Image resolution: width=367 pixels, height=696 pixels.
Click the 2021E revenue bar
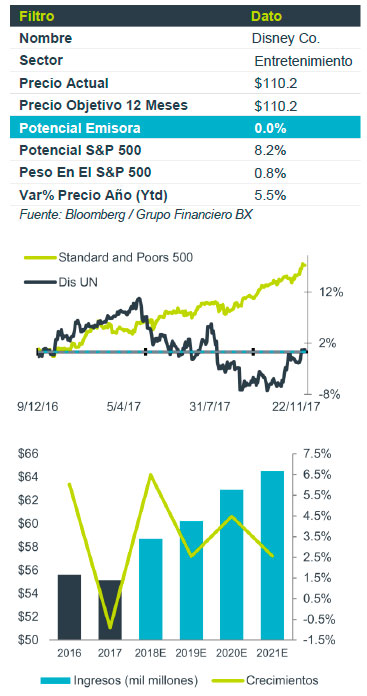pyautogui.click(x=272, y=555)
